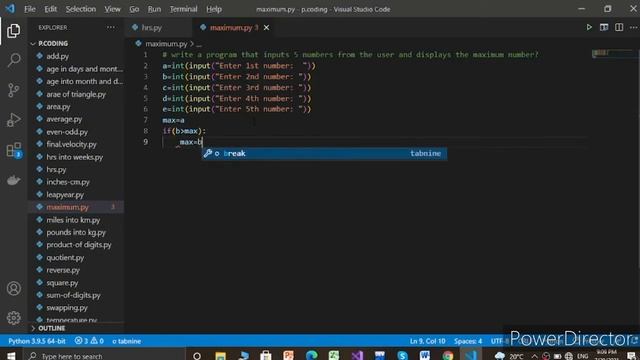
Task: Open add.py in the explorer
Action: tap(57, 56)
